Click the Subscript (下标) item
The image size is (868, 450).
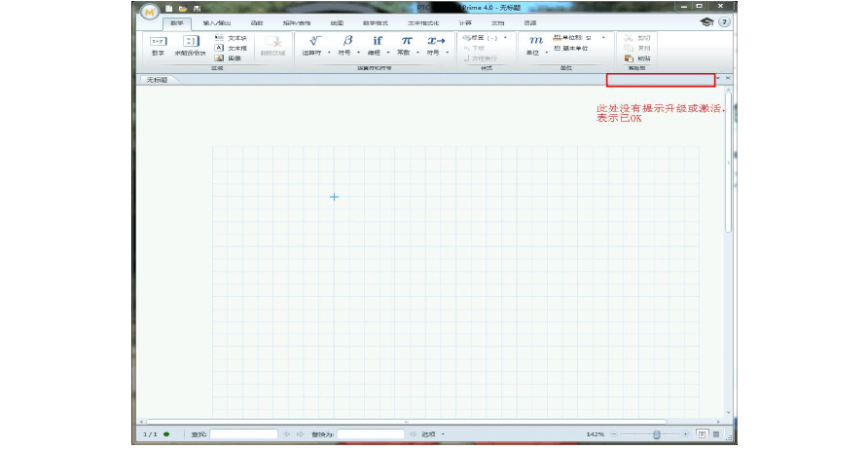[x=474, y=49]
